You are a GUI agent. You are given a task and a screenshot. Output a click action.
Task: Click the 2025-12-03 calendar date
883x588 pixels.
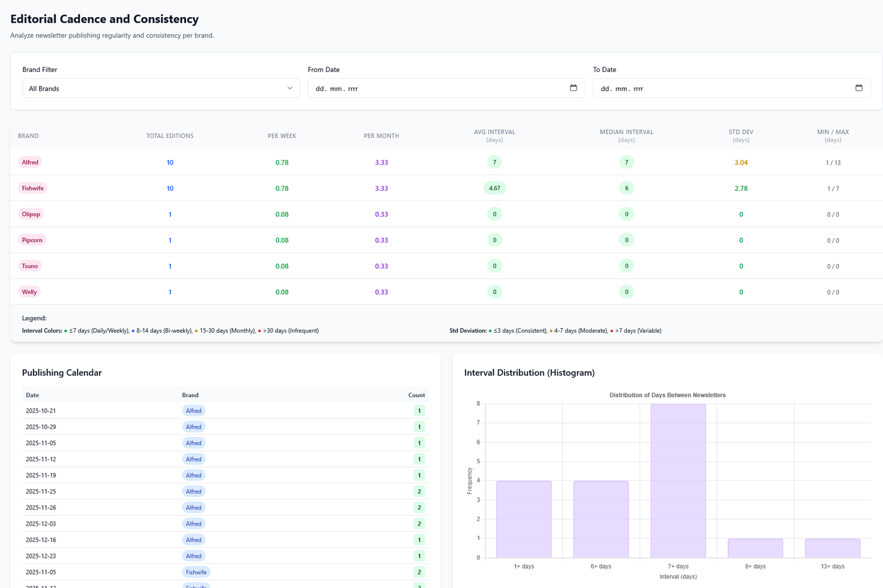pos(41,524)
